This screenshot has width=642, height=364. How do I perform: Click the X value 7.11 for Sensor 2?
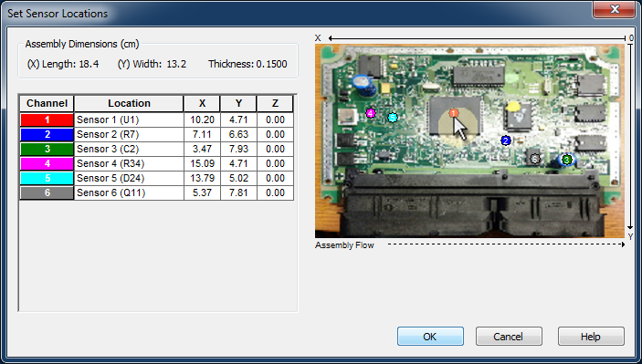pyautogui.click(x=202, y=134)
